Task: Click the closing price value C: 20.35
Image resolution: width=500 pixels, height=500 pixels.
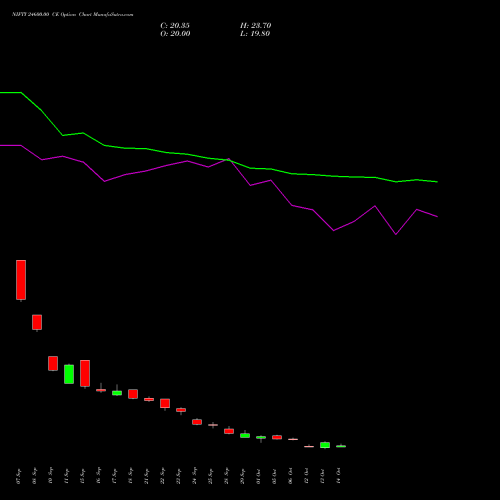Action: pos(175,26)
